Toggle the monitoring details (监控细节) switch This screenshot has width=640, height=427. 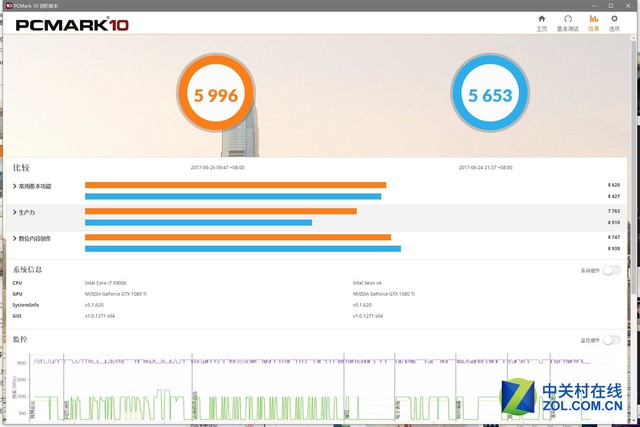click(610, 340)
